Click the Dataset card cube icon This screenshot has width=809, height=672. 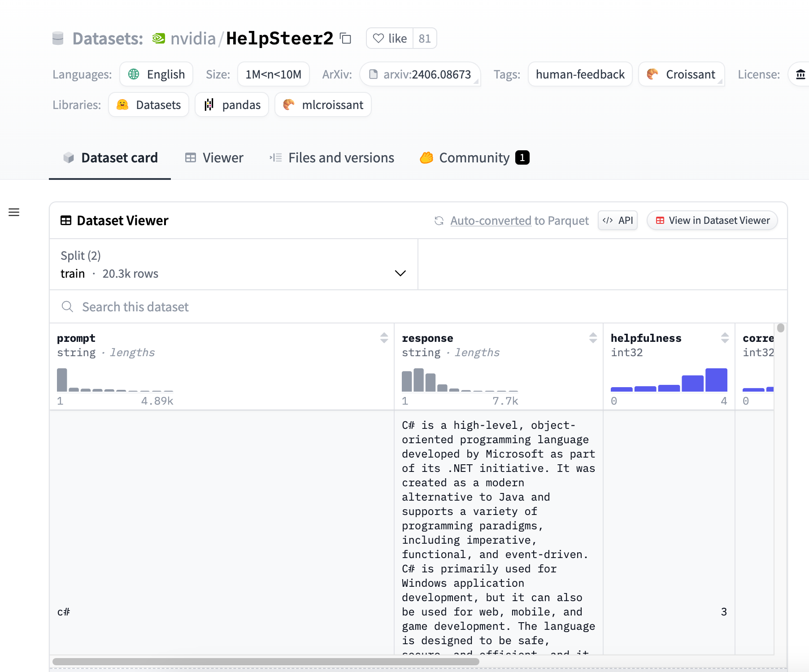69,157
